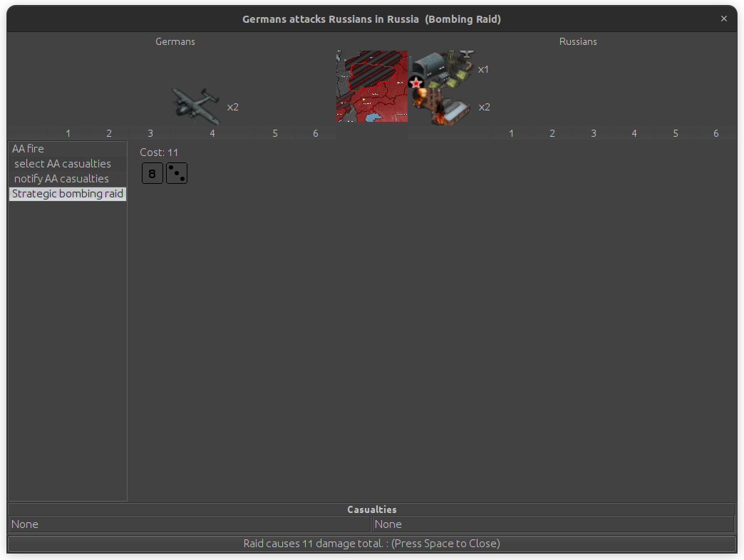This screenshot has height=560, width=744.
Task: Click the x2 count beside the bomber
Action: click(x=232, y=107)
